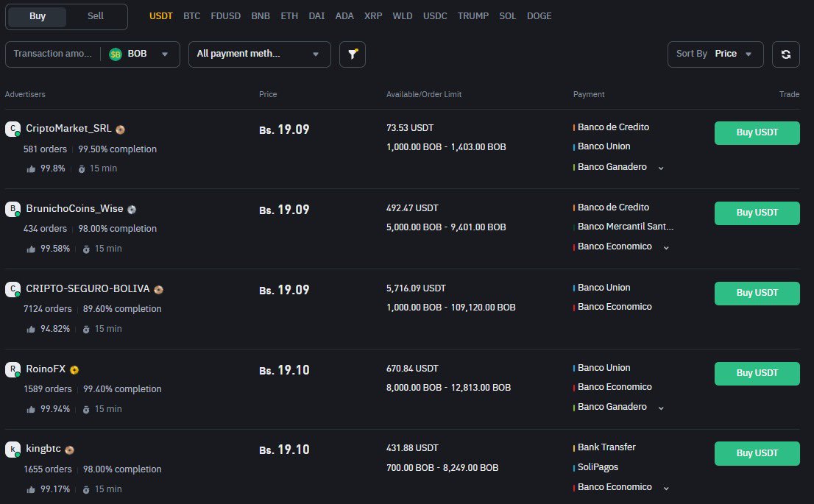
Task: Buy USDT from CRIPTO-SEGURO-BOLIVA
Action: pos(757,294)
